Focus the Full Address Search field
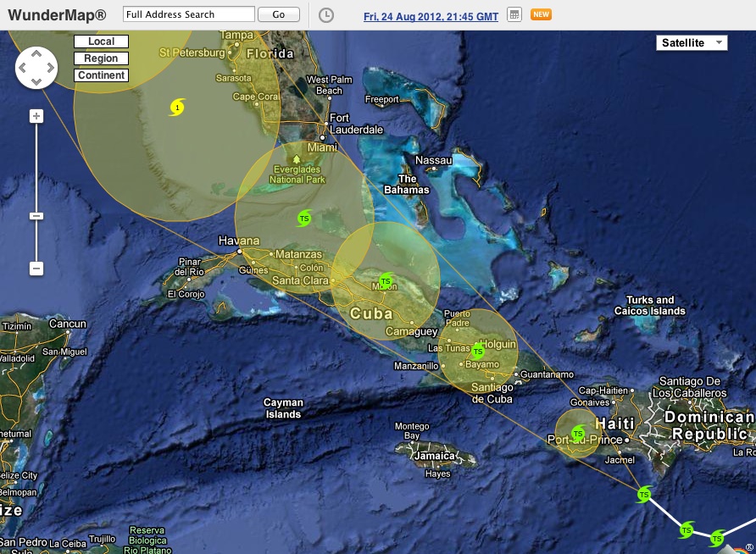Image resolution: width=756 pixels, height=554 pixels. (x=188, y=14)
